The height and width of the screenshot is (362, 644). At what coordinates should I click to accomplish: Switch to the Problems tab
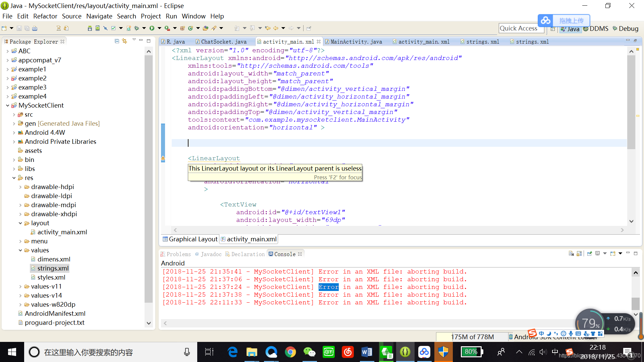tap(176, 254)
